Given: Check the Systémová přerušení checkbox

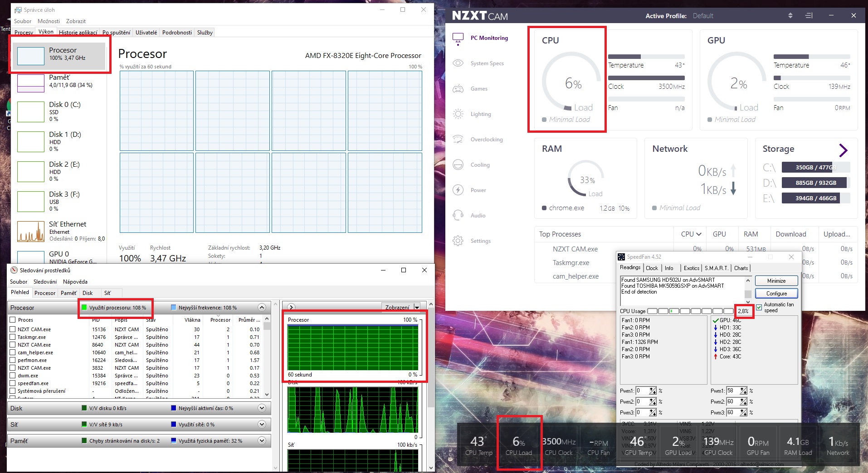Looking at the screenshot, I should click(x=13, y=391).
